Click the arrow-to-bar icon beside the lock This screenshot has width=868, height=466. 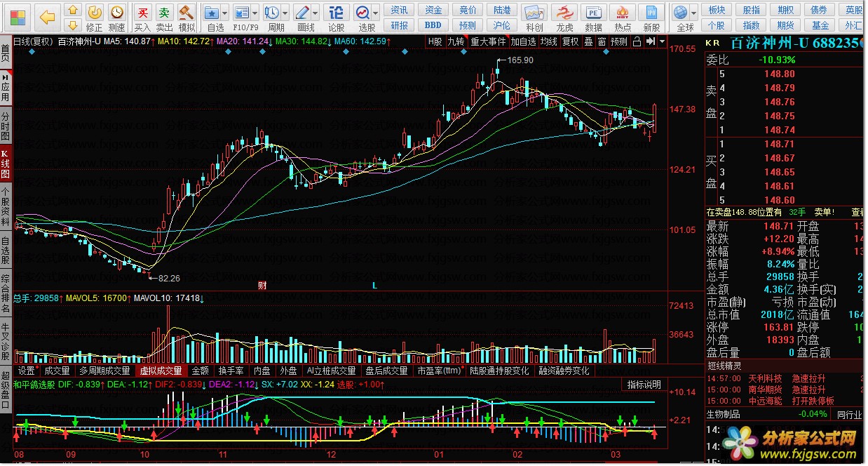[650, 41]
